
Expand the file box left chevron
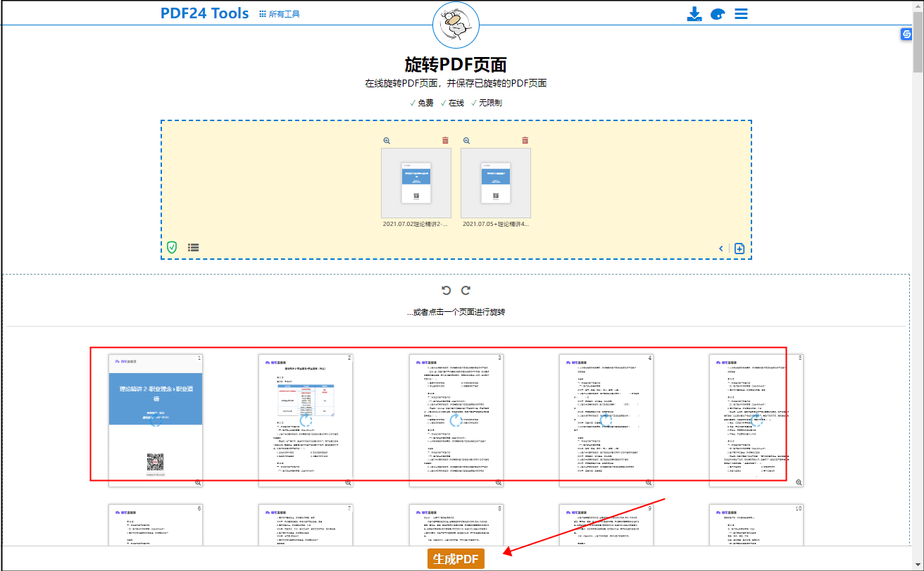(x=721, y=249)
